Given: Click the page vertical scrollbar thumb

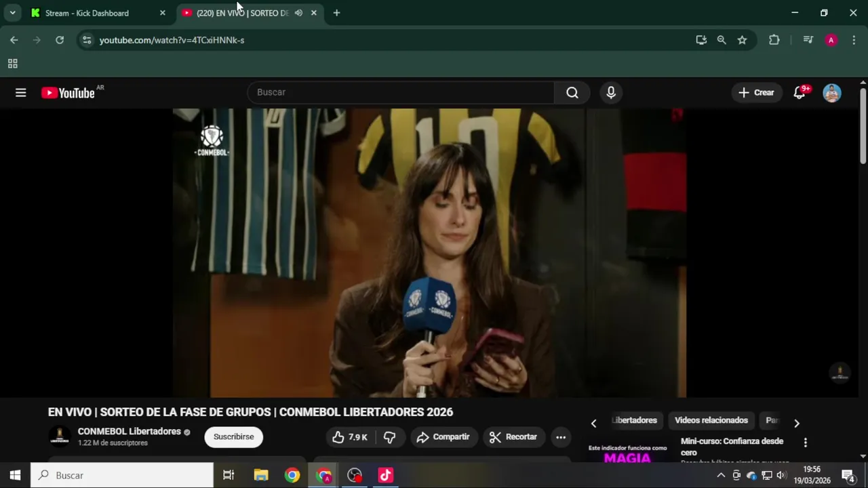Looking at the screenshot, I should [x=863, y=125].
